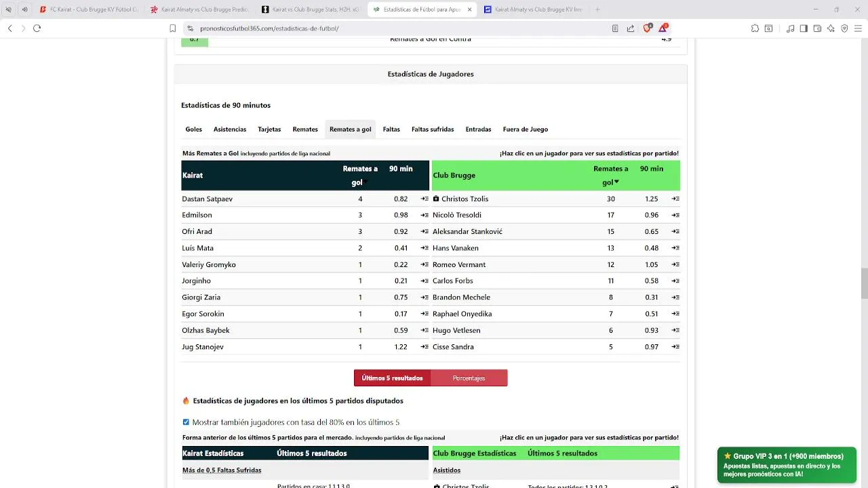Viewport: 868px width, 488px height.
Task: Open the new tab plus button
Action: pyautogui.click(x=597, y=9)
